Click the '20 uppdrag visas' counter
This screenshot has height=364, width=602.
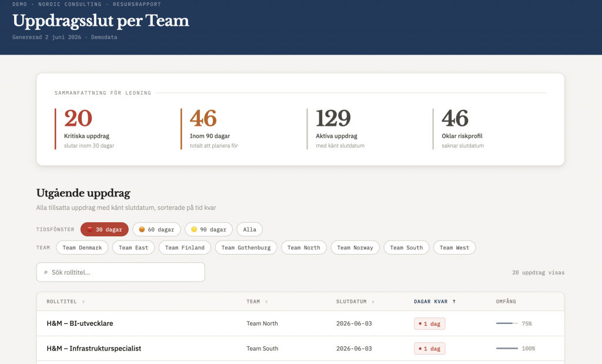click(539, 272)
